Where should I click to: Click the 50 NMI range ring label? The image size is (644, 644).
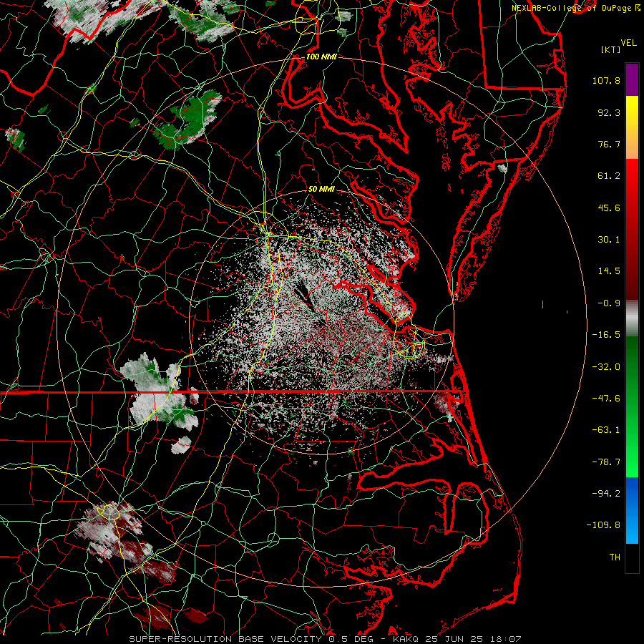(x=321, y=190)
